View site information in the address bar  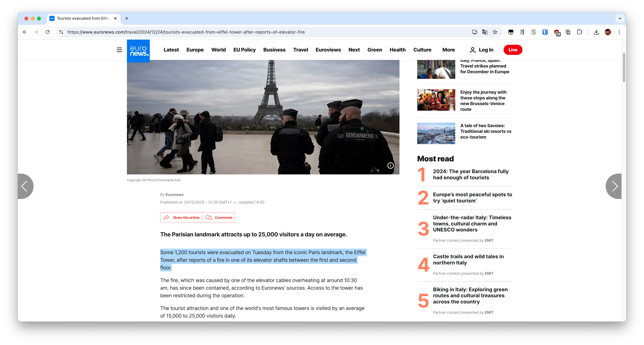point(61,32)
